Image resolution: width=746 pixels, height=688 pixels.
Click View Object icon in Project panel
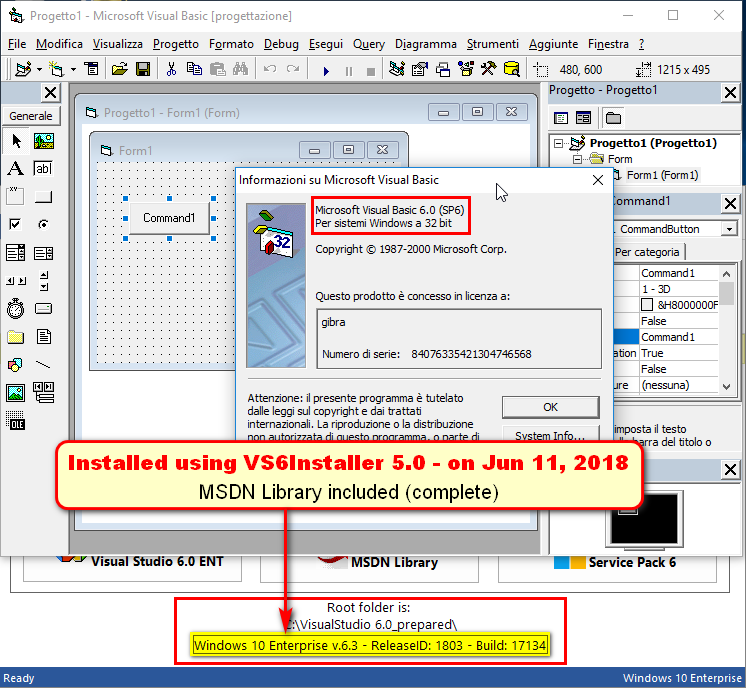[x=583, y=118]
